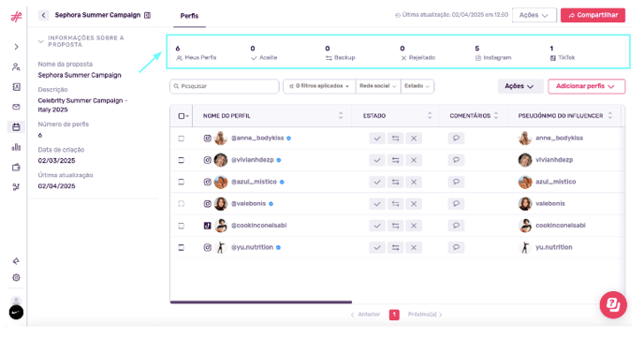Reject @cookinconelsabi with the X button

414,226
